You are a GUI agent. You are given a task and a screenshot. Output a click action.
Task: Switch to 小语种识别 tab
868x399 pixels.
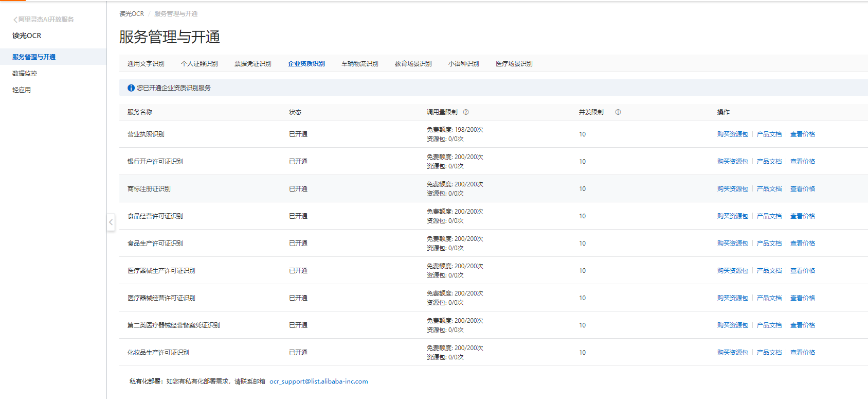tap(464, 64)
